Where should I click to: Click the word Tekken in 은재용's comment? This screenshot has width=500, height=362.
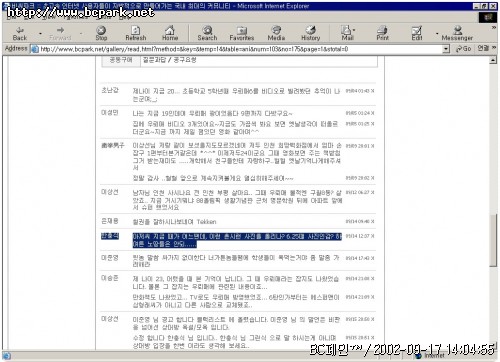coord(206,222)
